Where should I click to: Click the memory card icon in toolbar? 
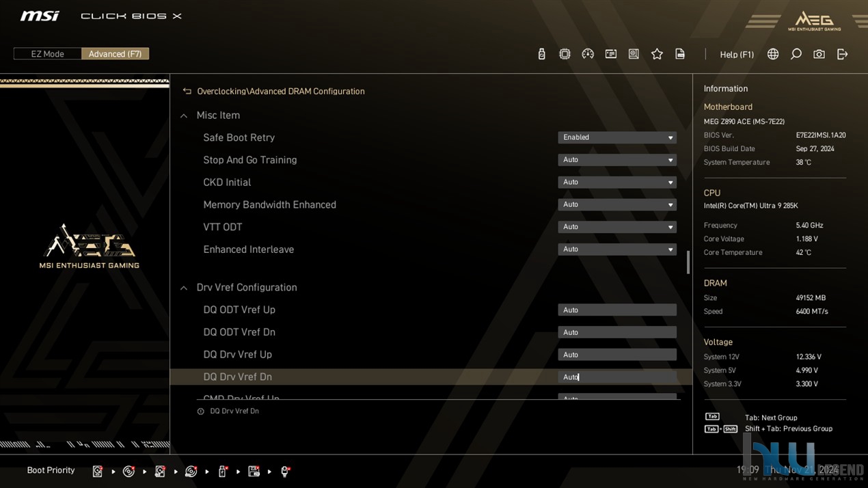[611, 54]
